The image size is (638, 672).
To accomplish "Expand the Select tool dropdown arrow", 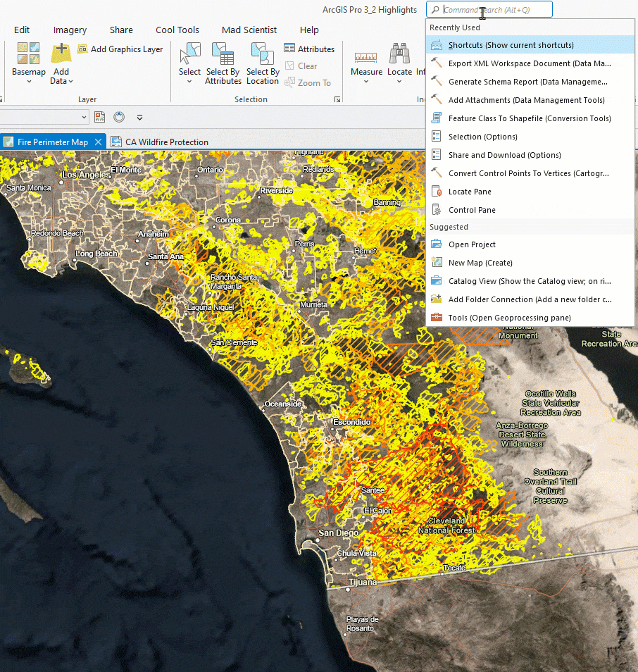I will pos(189,82).
